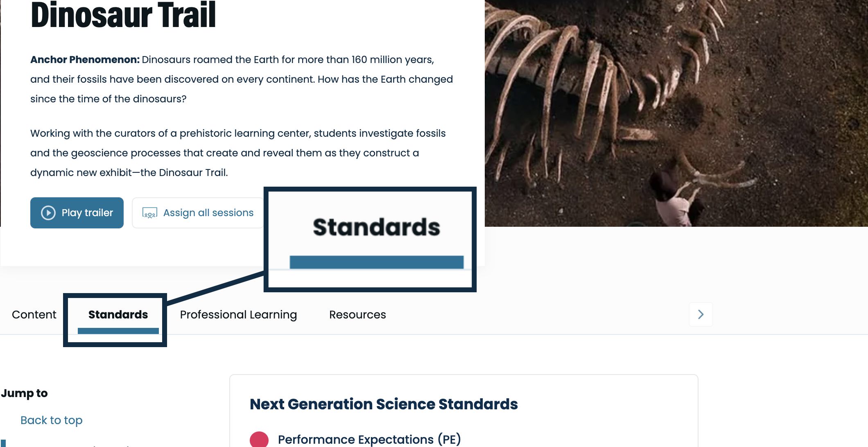Screen dimensions: 868x447
Task: Open the Content tab
Action: [x=34, y=314]
